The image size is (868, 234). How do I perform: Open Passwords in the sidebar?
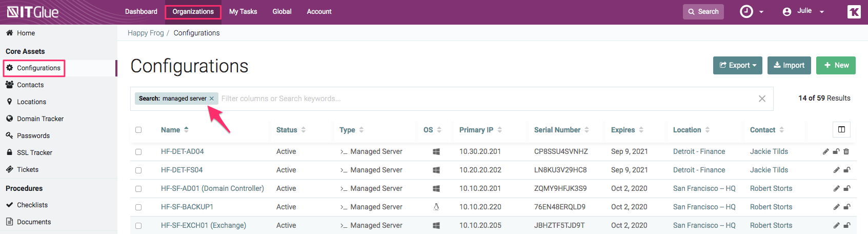33,135
